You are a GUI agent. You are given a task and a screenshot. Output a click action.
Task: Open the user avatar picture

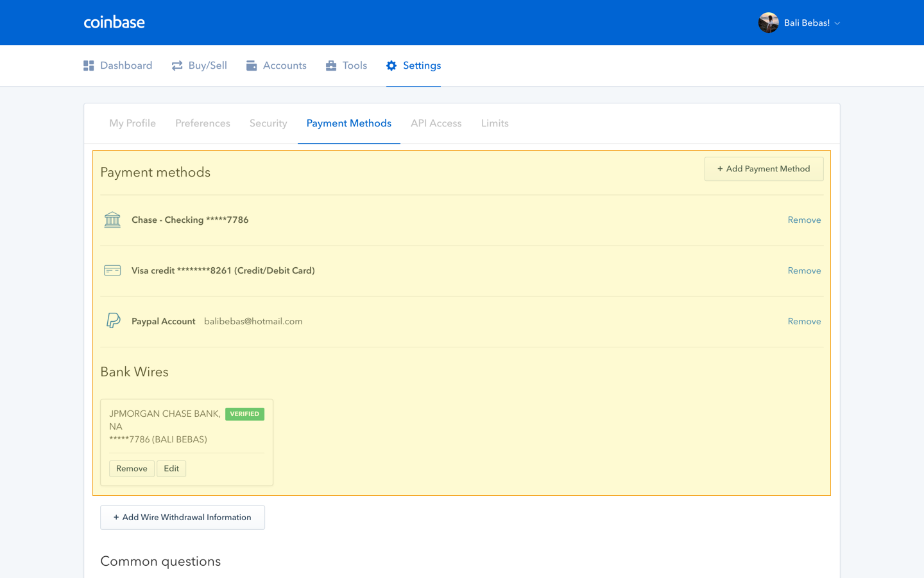[768, 22]
